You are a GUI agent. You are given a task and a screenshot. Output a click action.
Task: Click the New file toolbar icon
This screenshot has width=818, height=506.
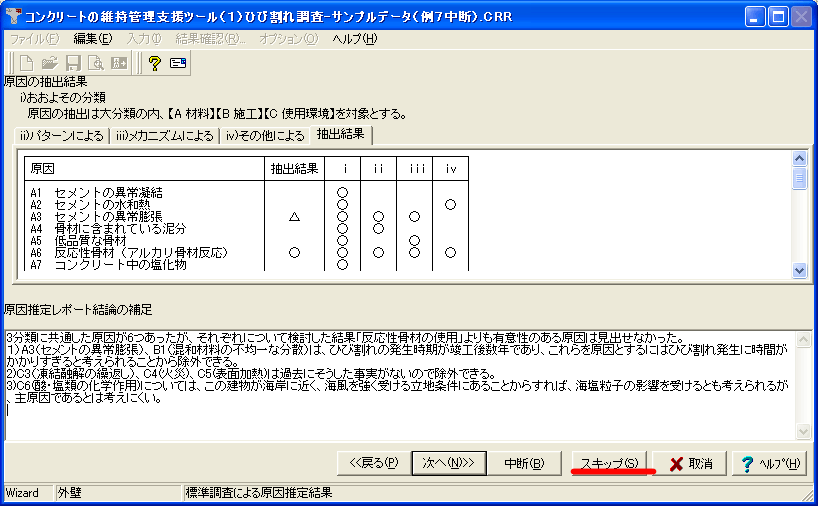click(26, 63)
